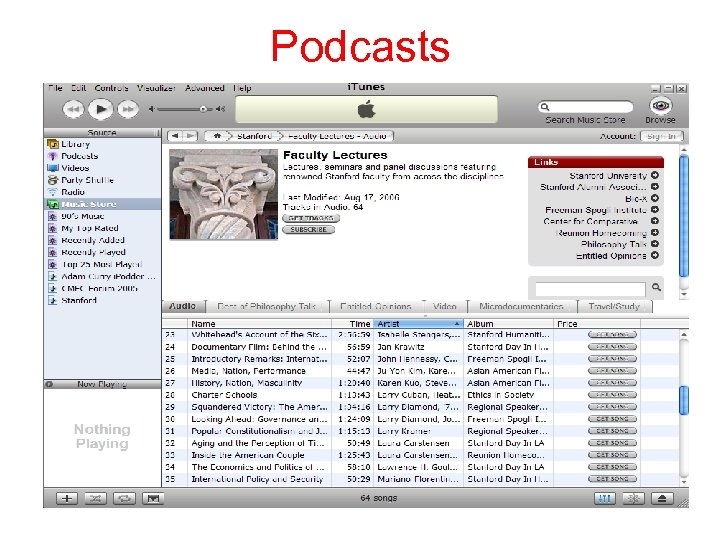This screenshot has height=540, width=720.
Task: Click the Stanford breadcrumb
Action: 254,136
